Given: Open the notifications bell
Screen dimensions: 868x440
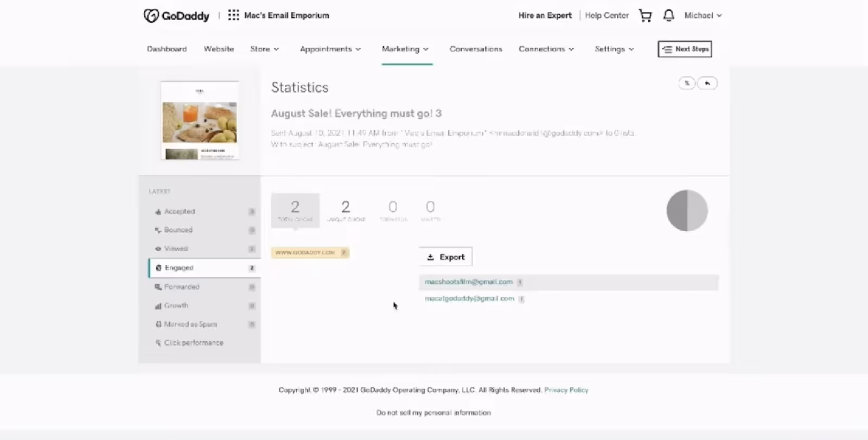Looking at the screenshot, I should click(668, 15).
